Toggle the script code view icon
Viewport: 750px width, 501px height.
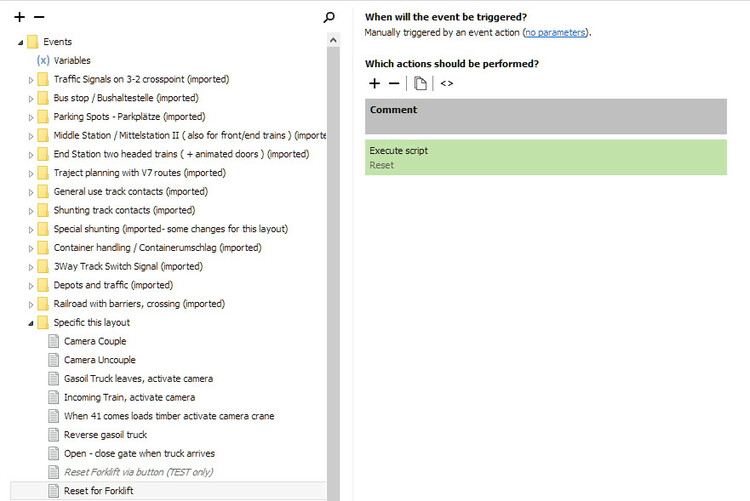point(447,83)
